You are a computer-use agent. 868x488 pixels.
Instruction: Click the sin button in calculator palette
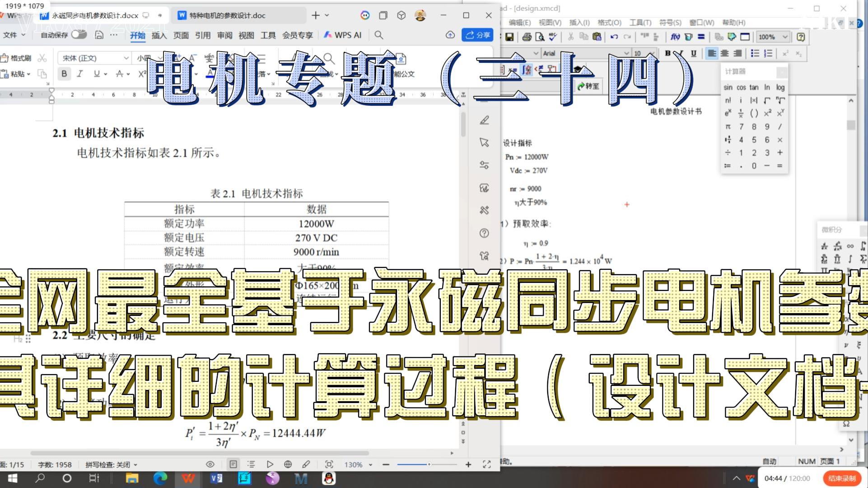click(728, 87)
